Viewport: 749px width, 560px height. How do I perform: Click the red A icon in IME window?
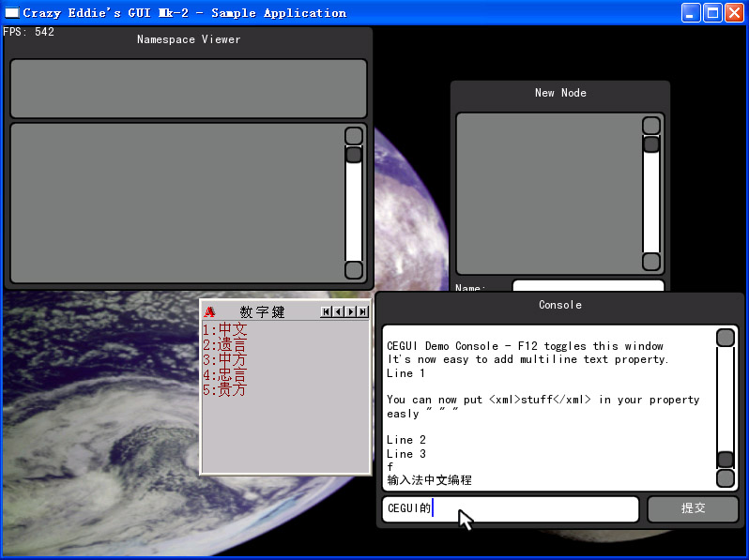(x=209, y=312)
